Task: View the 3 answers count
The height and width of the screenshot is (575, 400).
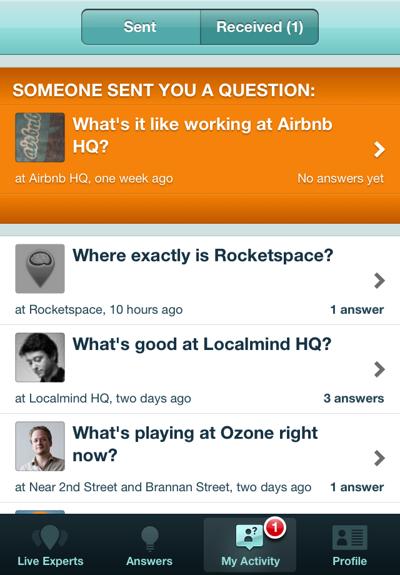Action: (x=353, y=398)
